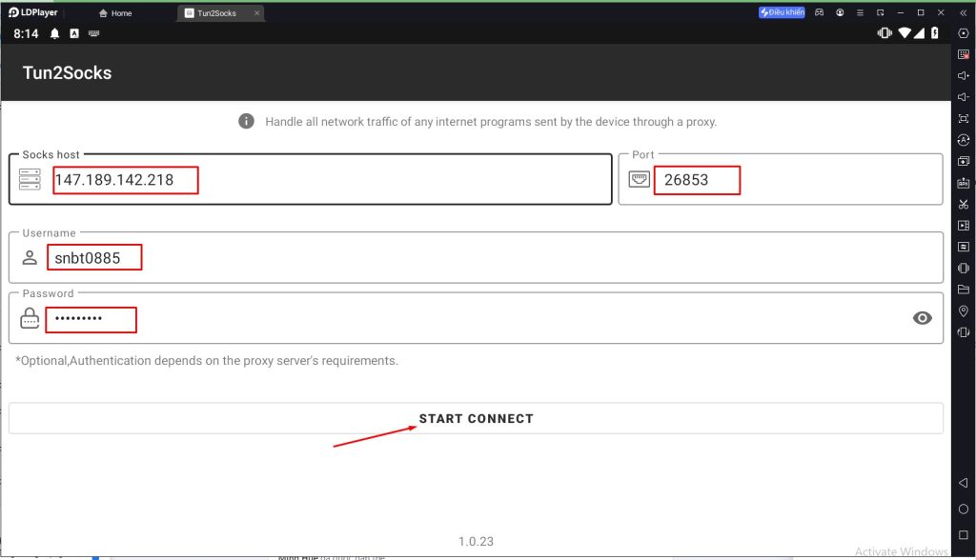
Task: Switch to the Home tab
Action: click(115, 13)
